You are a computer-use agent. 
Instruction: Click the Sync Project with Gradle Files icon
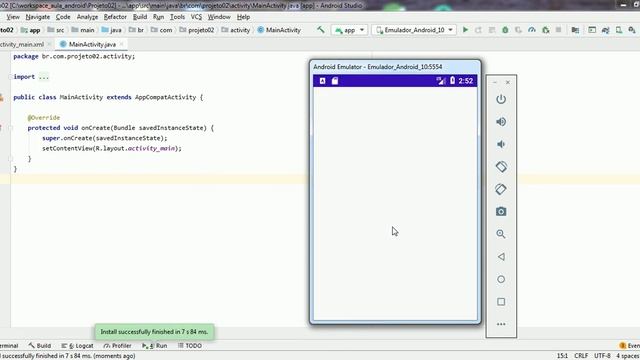605,30
